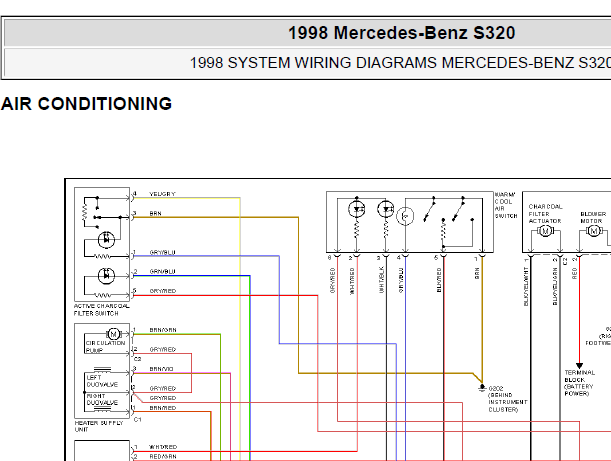Click the "CIRCULATION PUMP" label
The image size is (611, 461).
click(105, 346)
